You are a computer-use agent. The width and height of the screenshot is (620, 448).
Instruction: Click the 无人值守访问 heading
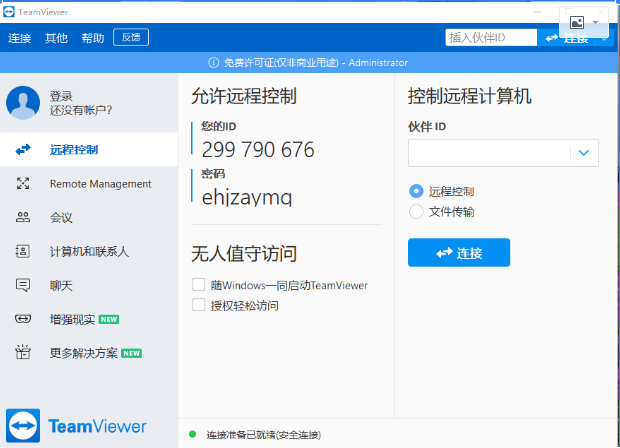[x=244, y=253]
